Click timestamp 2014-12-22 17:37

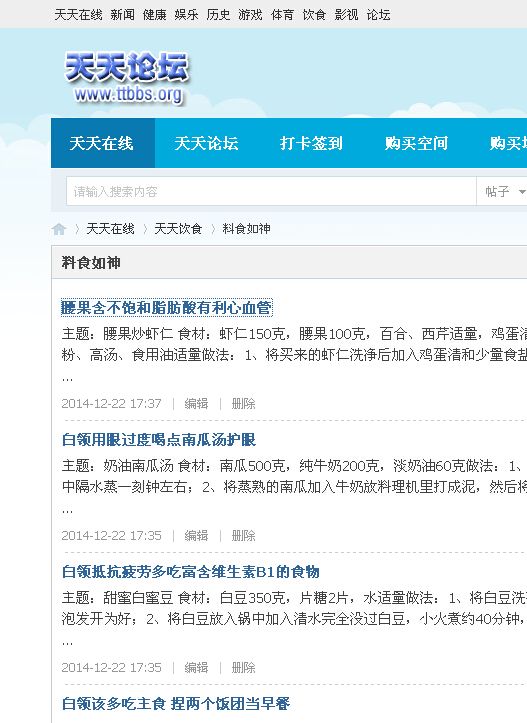click(x=112, y=403)
